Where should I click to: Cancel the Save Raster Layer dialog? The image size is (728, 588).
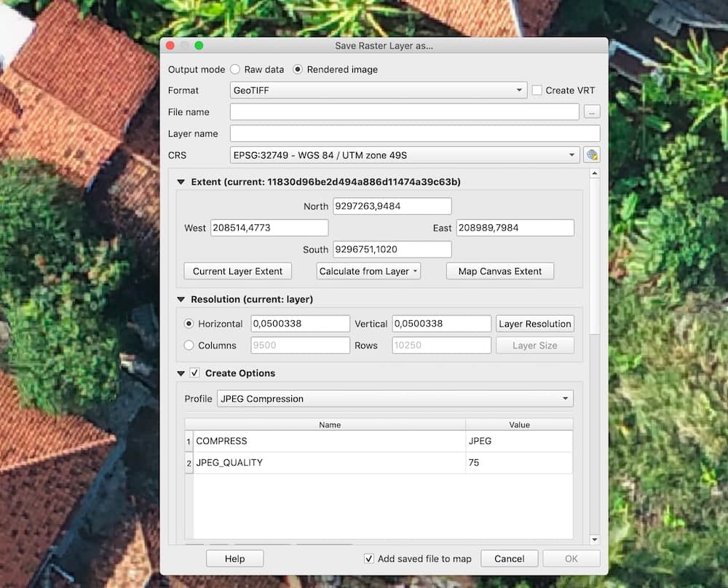pyautogui.click(x=509, y=558)
